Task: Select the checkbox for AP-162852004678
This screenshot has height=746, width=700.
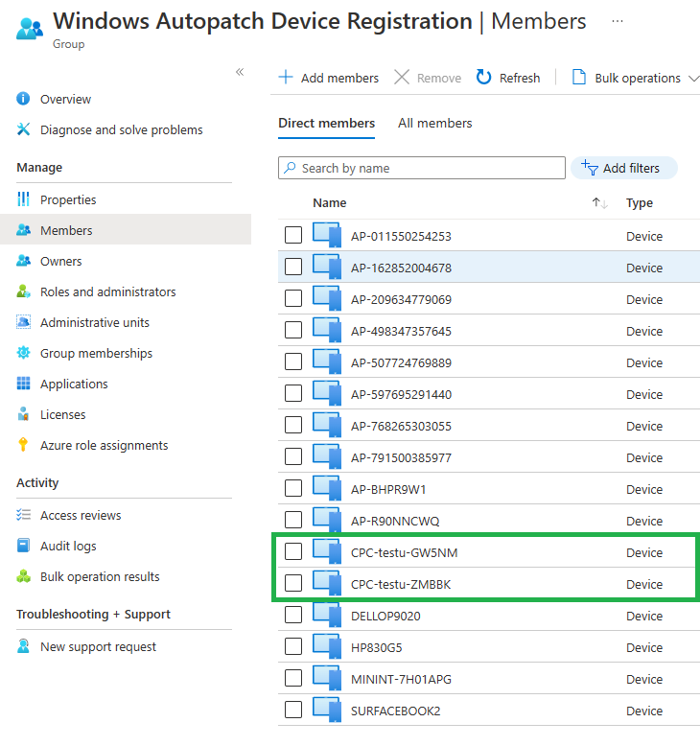Action: 293,267
